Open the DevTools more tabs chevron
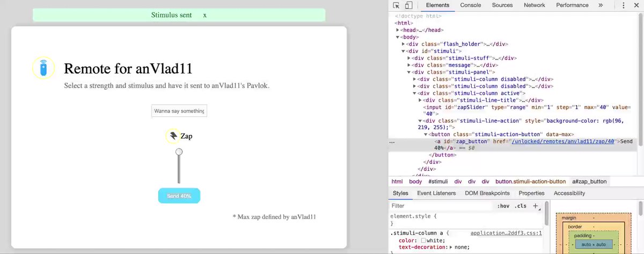Image resolution: width=644 pixels, height=254 pixels. 601,5
